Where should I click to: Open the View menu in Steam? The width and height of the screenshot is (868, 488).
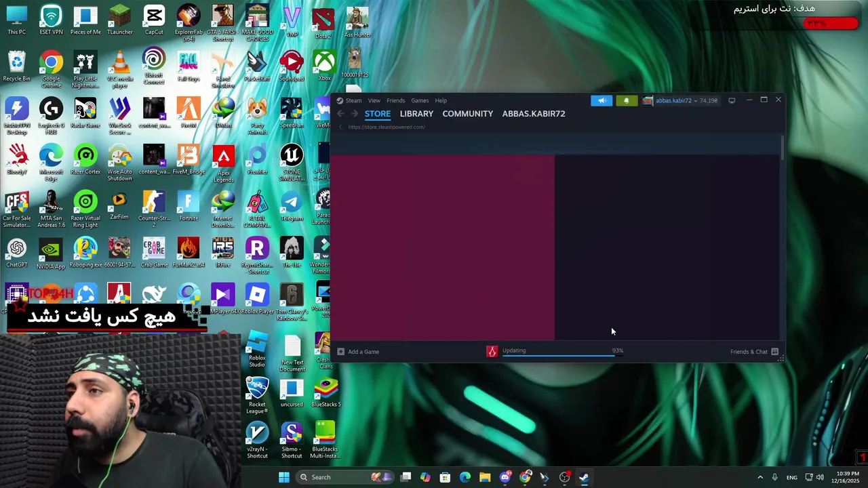point(374,100)
